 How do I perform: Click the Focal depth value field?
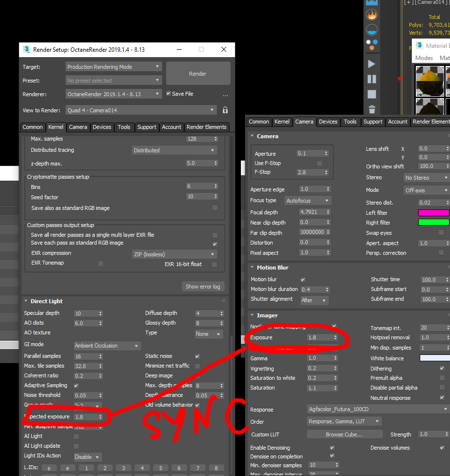(312, 212)
